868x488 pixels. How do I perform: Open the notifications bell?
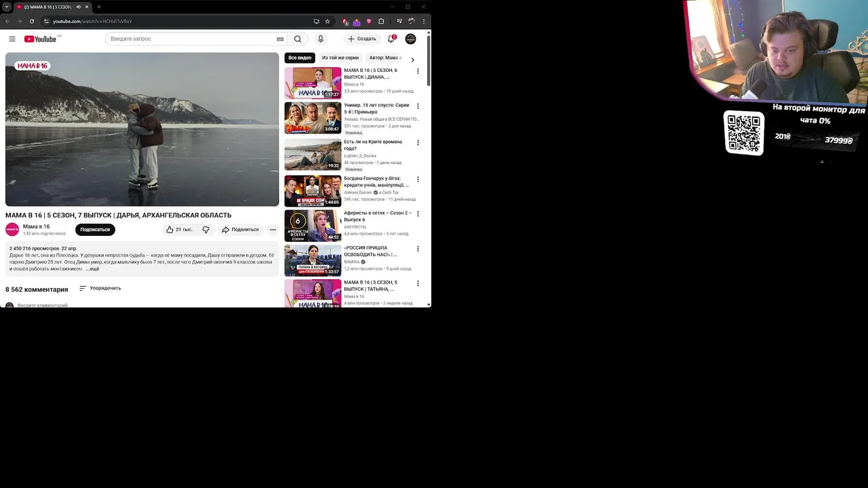(391, 39)
